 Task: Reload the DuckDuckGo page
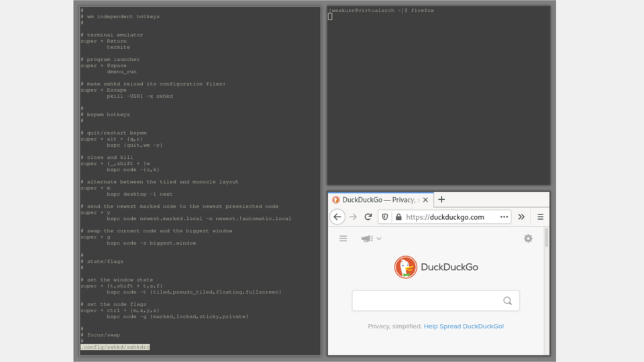pos(368,217)
